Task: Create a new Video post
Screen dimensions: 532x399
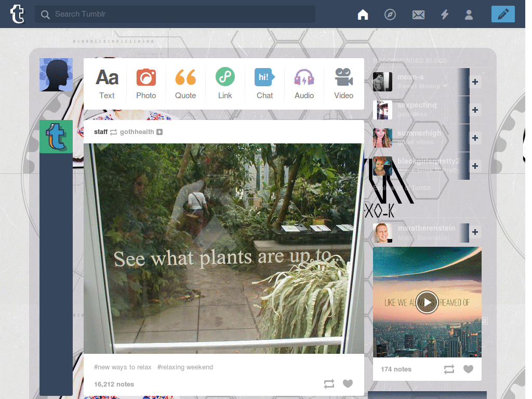Action: click(344, 84)
